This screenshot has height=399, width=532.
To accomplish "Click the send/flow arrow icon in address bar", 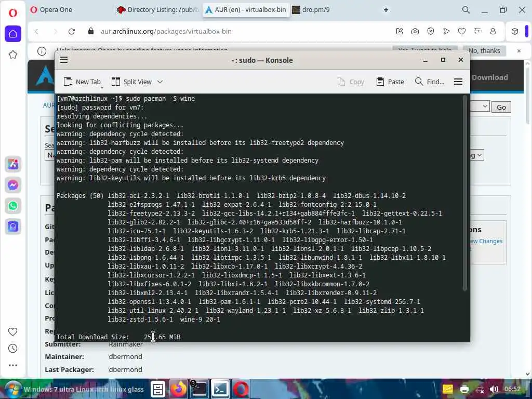I will click(446, 31).
